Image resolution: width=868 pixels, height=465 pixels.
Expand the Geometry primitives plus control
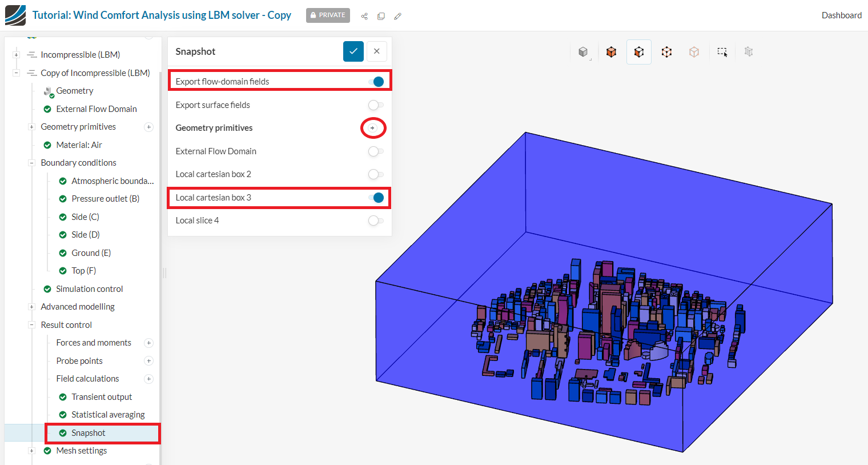[x=373, y=128]
